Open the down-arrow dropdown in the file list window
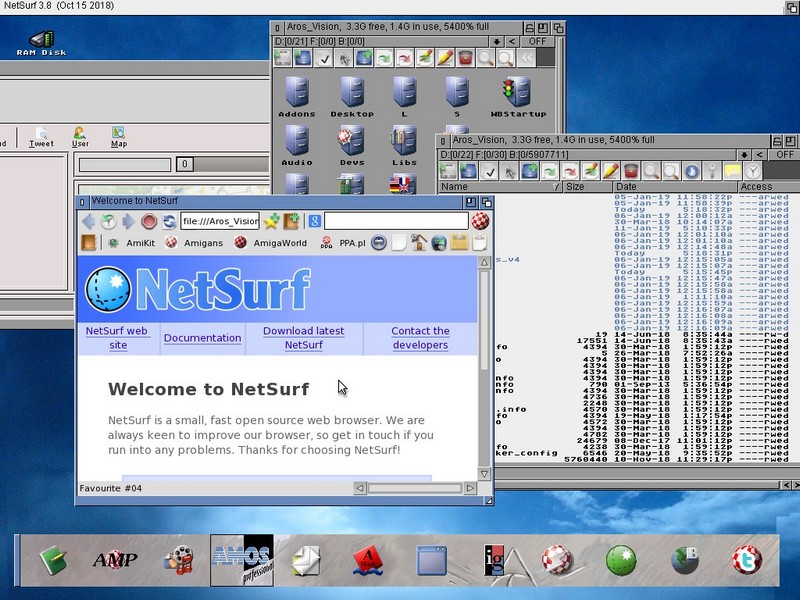Viewport: 800px width, 600px height. pyautogui.click(x=744, y=154)
